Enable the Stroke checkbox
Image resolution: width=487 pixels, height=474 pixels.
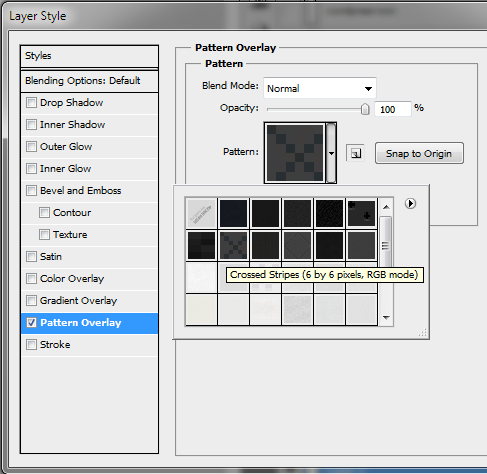[31, 344]
